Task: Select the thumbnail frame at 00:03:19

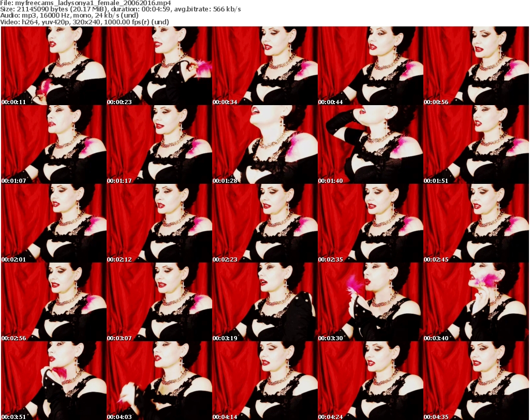Action: point(264,302)
